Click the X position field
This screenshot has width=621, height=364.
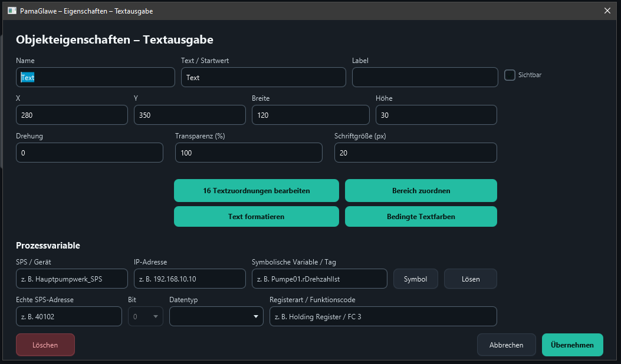72,115
